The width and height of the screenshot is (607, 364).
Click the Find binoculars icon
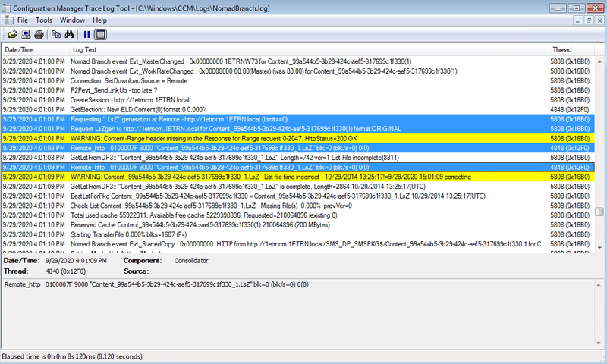(x=68, y=34)
